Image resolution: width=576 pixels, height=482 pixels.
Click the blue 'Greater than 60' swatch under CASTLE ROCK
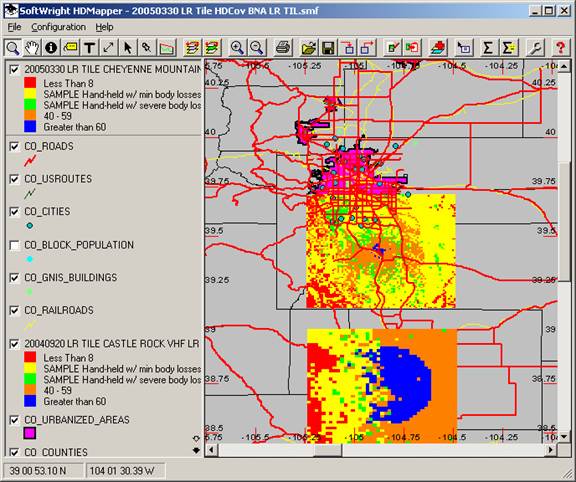[x=30, y=401]
